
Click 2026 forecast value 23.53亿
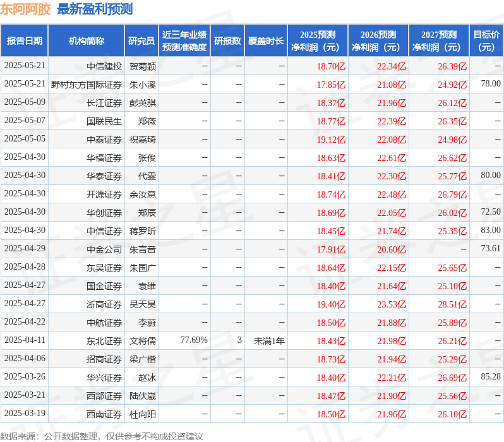(392, 305)
